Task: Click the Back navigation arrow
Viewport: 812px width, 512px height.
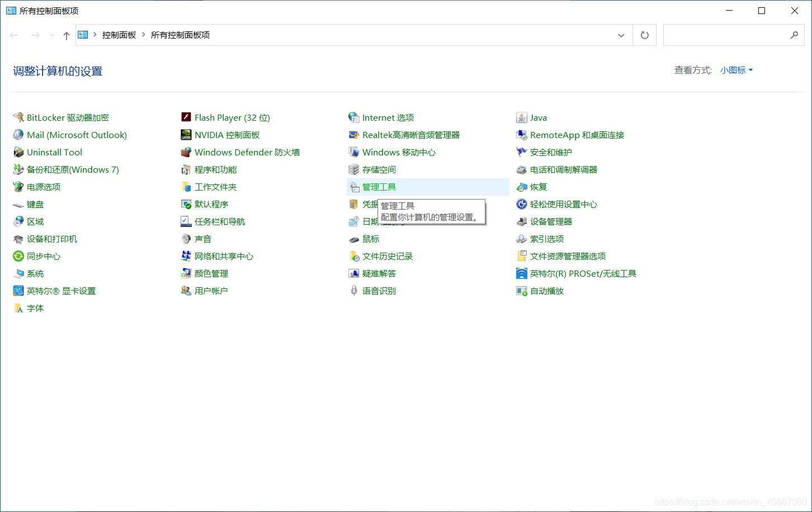Action: pyautogui.click(x=14, y=35)
